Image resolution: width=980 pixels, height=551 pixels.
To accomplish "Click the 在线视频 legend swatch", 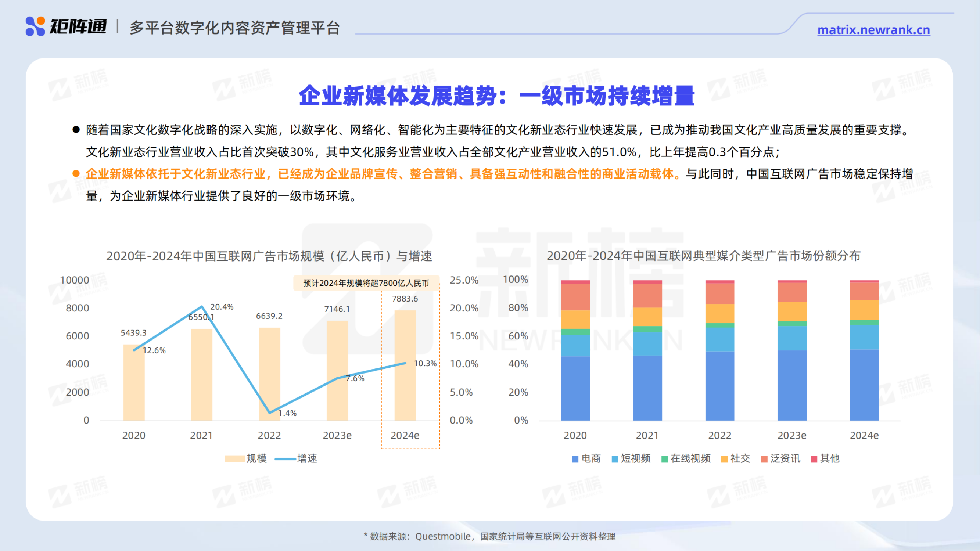I will point(665,459).
